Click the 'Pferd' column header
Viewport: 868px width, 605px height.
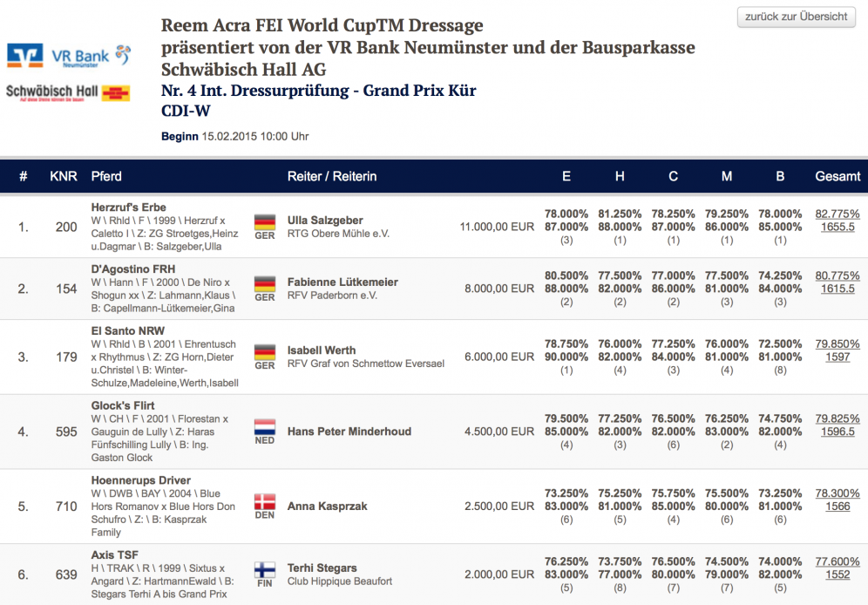(x=106, y=176)
